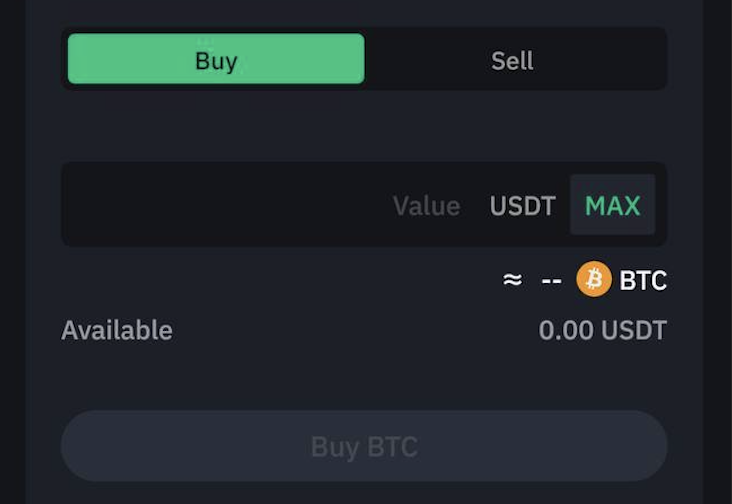This screenshot has width=732, height=504.
Task: Fill maximum amount using MAX
Action: [x=612, y=205]
